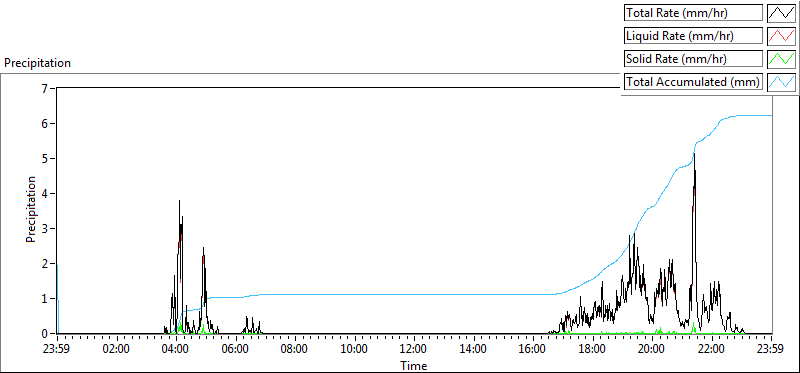
Task: Click the blue Total Accumulated line-style icon
Action: point(781,82)
